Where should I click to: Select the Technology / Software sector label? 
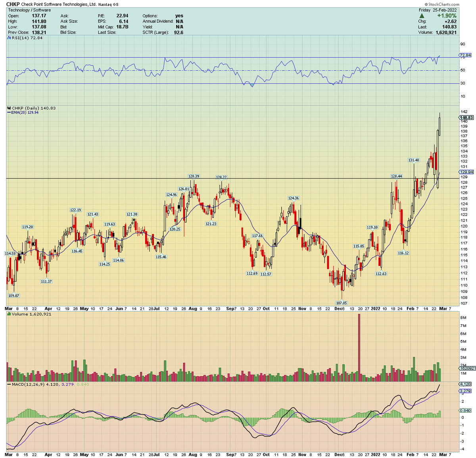[29, 10]
